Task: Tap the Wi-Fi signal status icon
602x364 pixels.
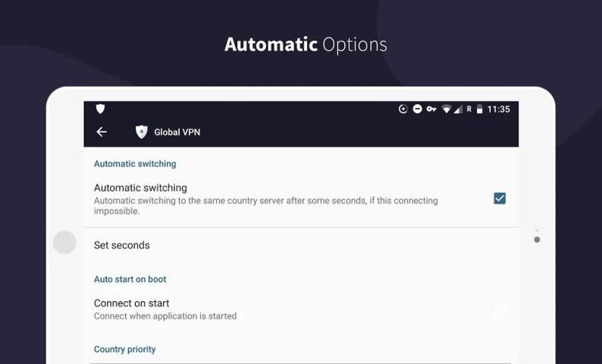Action: 447,109
